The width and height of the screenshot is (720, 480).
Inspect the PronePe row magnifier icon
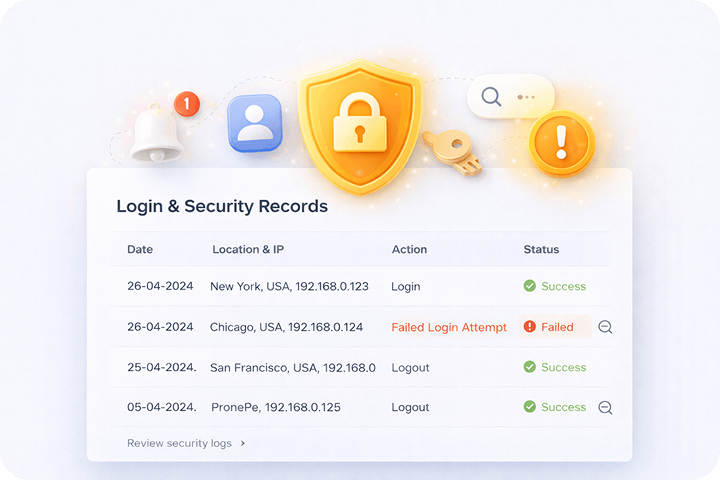click(604, 408)
